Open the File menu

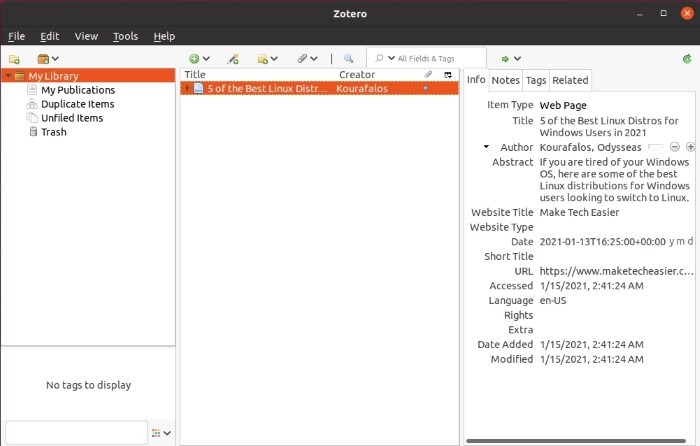point(17,36)
